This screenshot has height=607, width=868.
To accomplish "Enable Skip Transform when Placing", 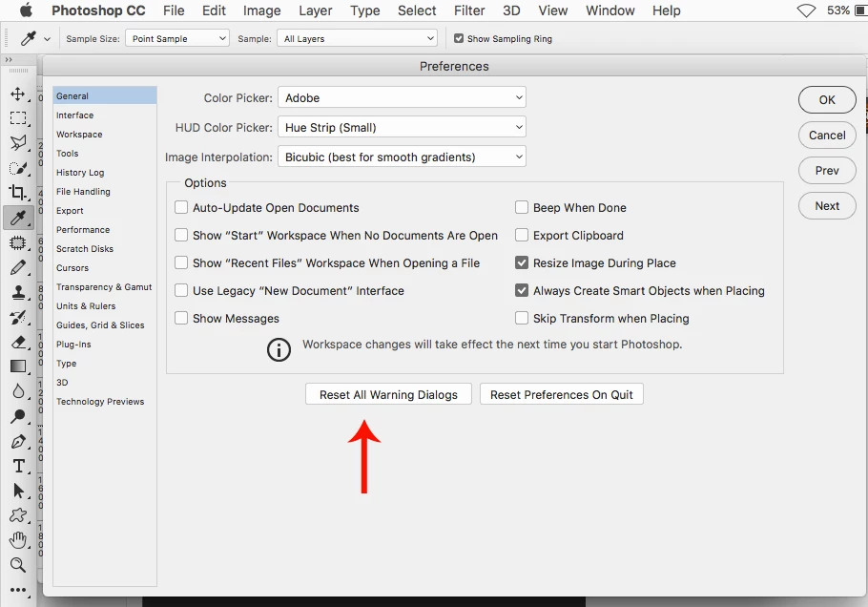I will (x=522, y=318).
